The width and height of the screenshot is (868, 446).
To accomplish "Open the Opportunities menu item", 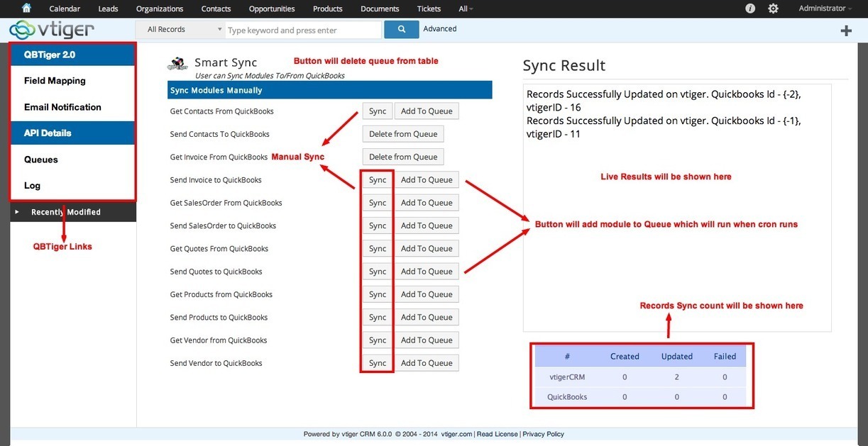I will pyautogui.click(x=272, y=9).
